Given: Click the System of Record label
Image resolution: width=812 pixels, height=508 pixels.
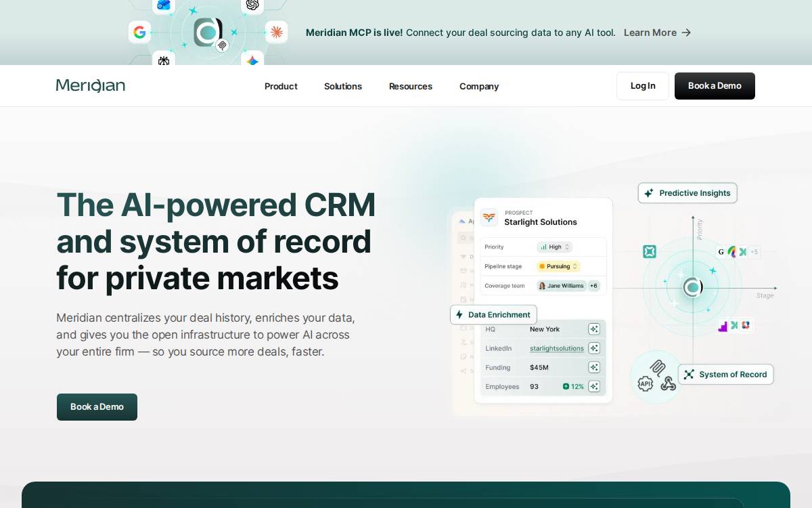Looking at the screenshot, I should tap(726, 375).
